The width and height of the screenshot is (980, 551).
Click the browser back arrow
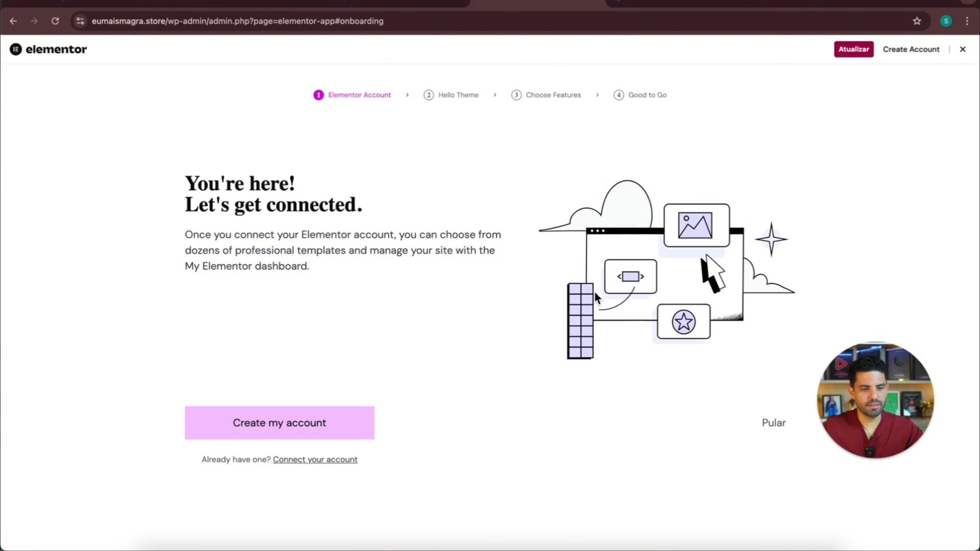(x=13, y=21)
